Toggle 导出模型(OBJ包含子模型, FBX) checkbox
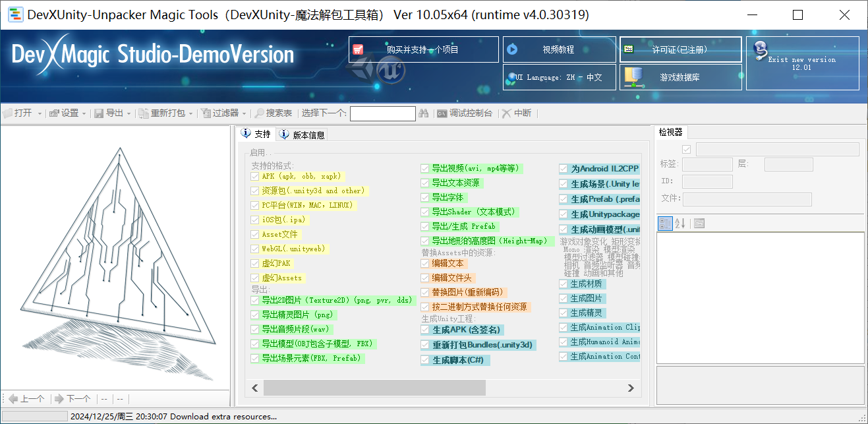This screenshot has height=424, width=868. click(x=255, y=344)
